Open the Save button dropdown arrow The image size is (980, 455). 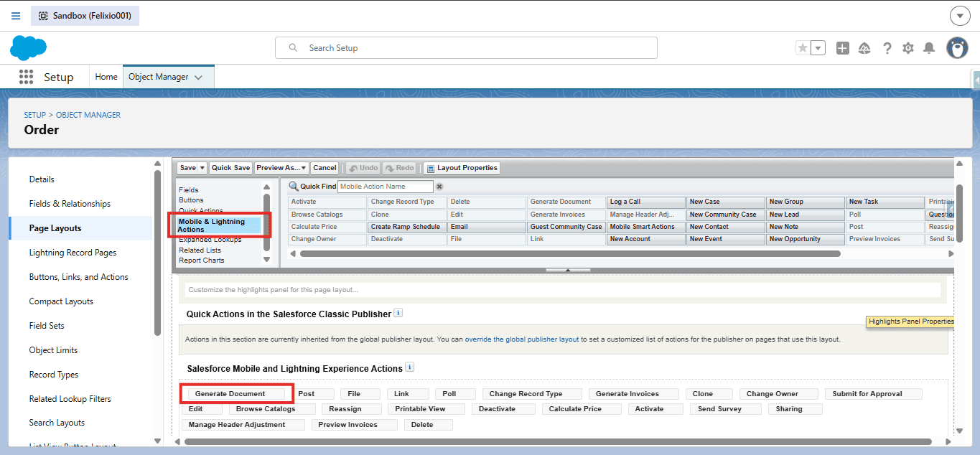202,168
